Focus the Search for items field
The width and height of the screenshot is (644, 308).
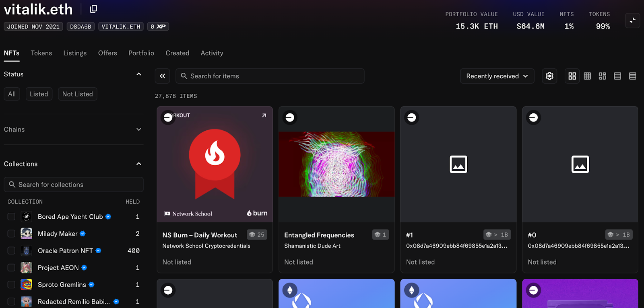coord(270,76)
